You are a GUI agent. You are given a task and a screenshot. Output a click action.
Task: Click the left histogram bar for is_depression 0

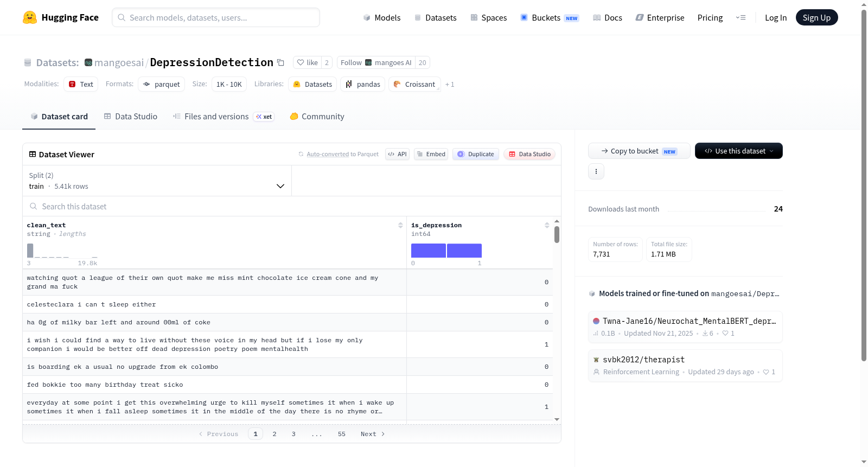point(429,251)
